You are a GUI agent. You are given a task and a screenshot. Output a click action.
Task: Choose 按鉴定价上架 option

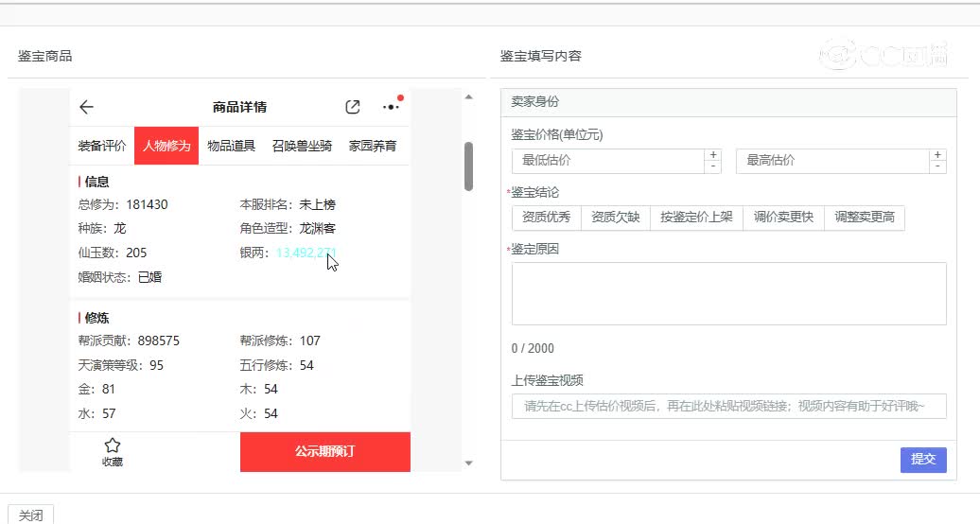(697, 218)
